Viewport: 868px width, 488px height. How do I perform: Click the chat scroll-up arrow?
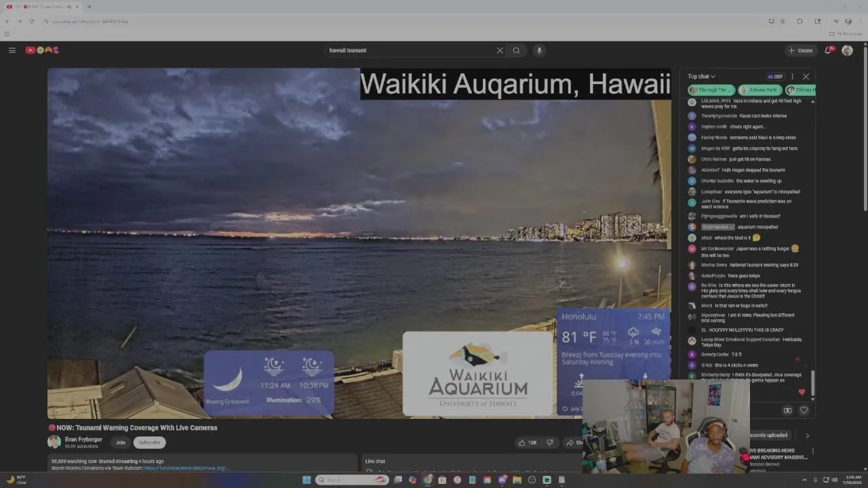click(x=812, y=102)
